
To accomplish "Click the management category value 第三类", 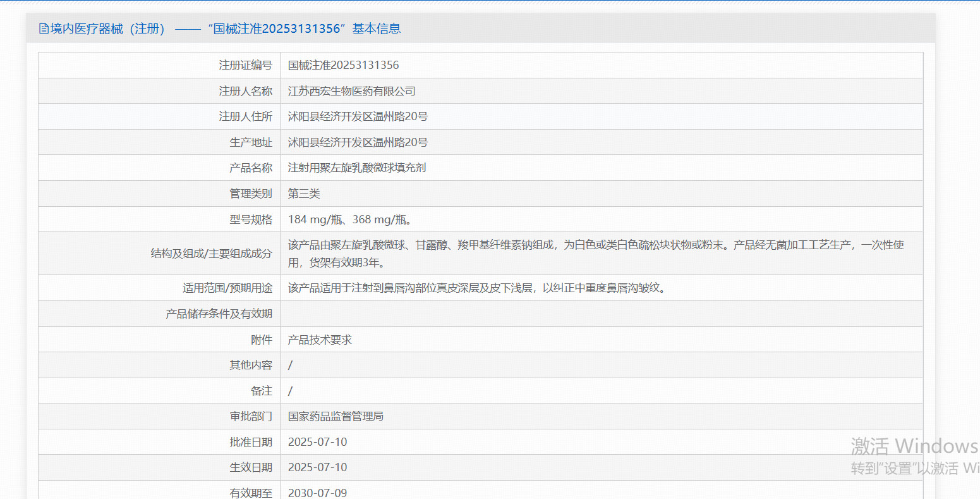I will pyautogui.click(x=304, y=194).
